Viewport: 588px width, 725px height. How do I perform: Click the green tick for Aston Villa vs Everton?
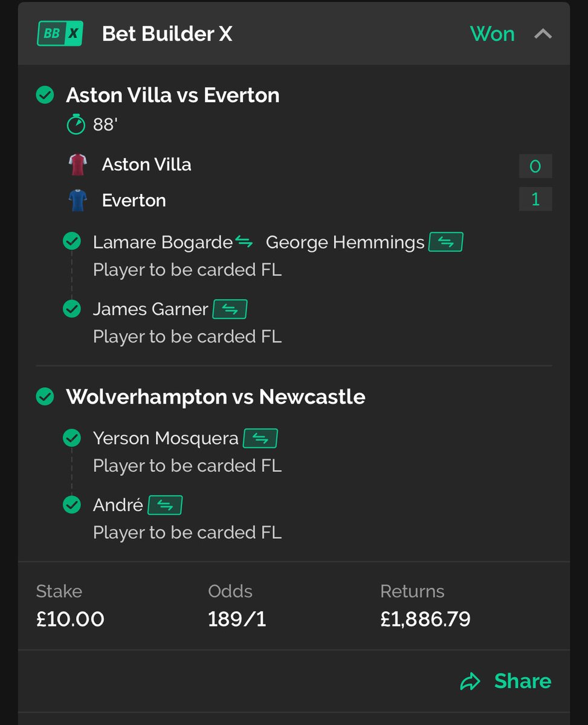point(45,95)
